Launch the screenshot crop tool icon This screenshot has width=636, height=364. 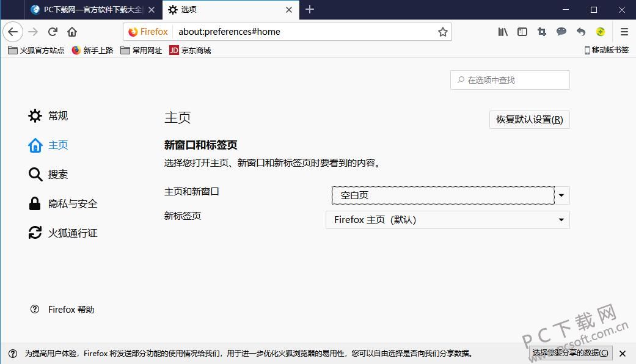(541, 32)
